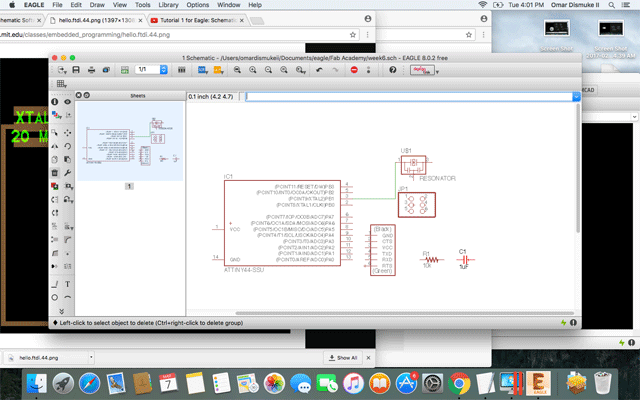
Task: Close the Chrome downloads bar
Action: 368,358
